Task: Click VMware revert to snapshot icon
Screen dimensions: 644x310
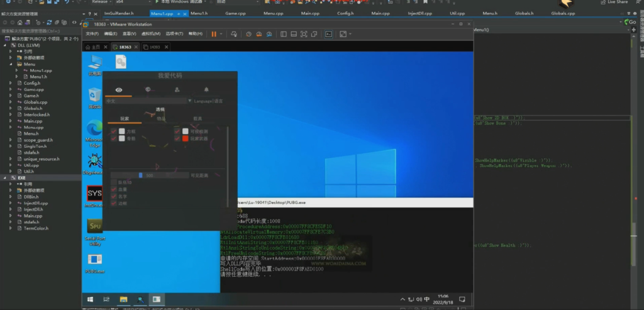Action: (x=258, y=34)
